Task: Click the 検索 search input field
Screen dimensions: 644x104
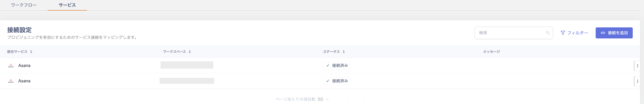Action: pos(510,33)
